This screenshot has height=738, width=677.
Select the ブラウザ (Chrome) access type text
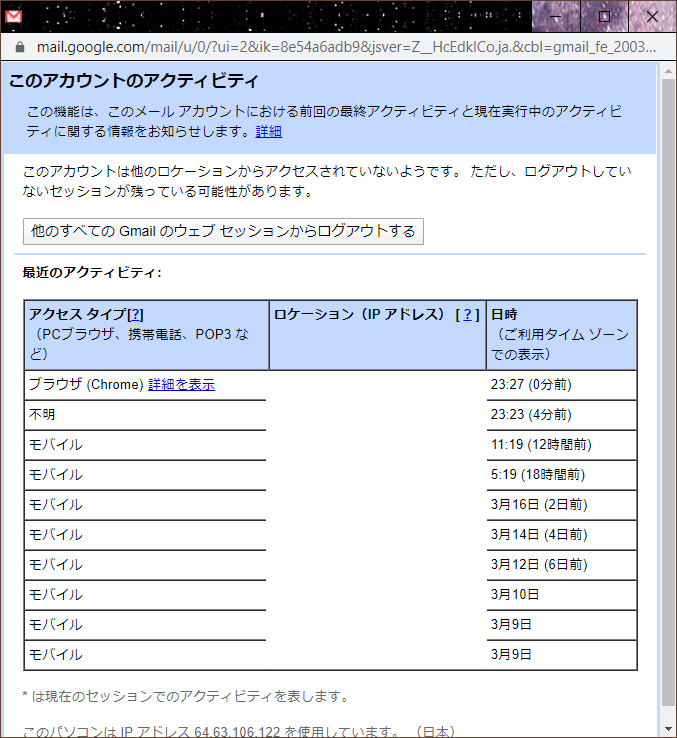pos(86,385)
